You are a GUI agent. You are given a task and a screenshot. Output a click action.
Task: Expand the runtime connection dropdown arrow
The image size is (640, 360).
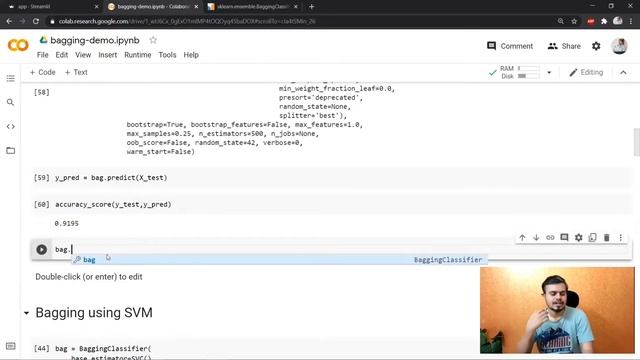549,73
